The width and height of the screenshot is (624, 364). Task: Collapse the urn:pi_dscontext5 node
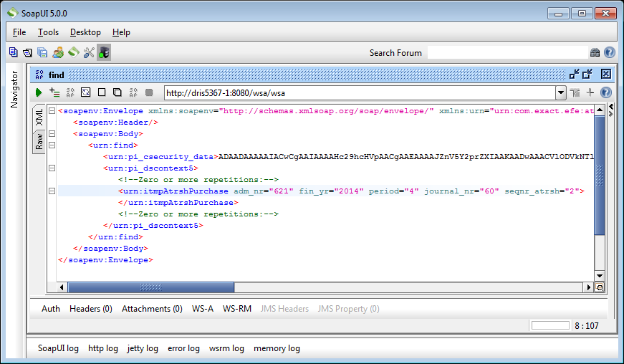(x=52, y=168)
